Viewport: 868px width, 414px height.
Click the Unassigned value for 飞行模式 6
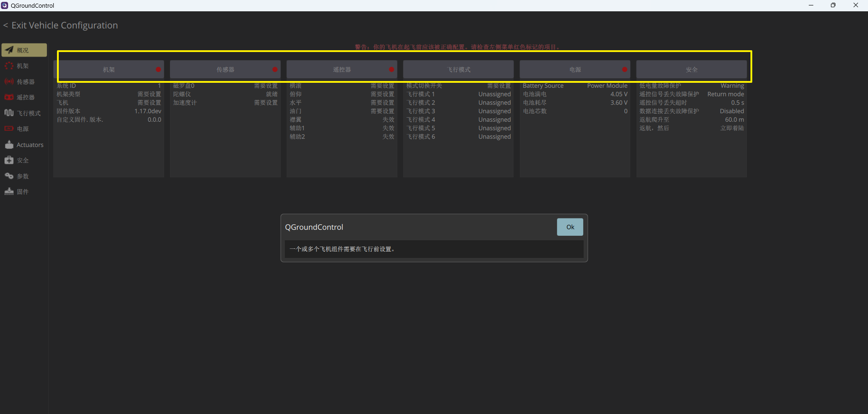click(495, 137)
